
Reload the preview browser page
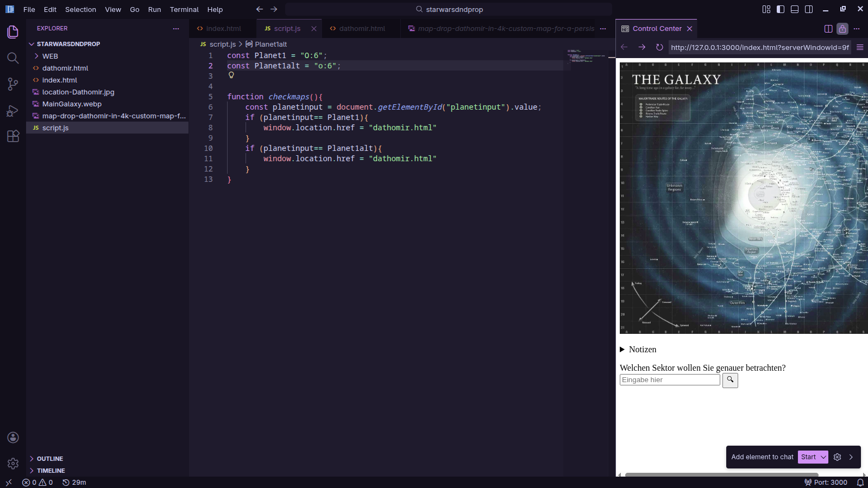click(x=659, y=47)
